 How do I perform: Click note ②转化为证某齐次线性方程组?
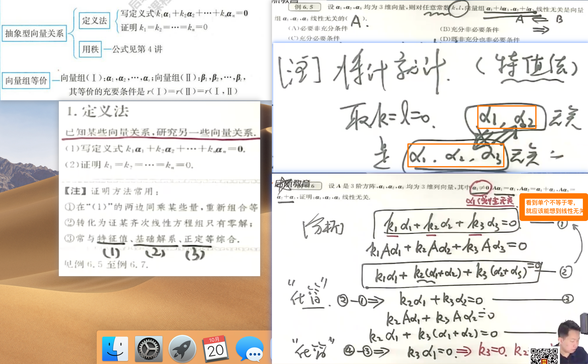[159, 223]
